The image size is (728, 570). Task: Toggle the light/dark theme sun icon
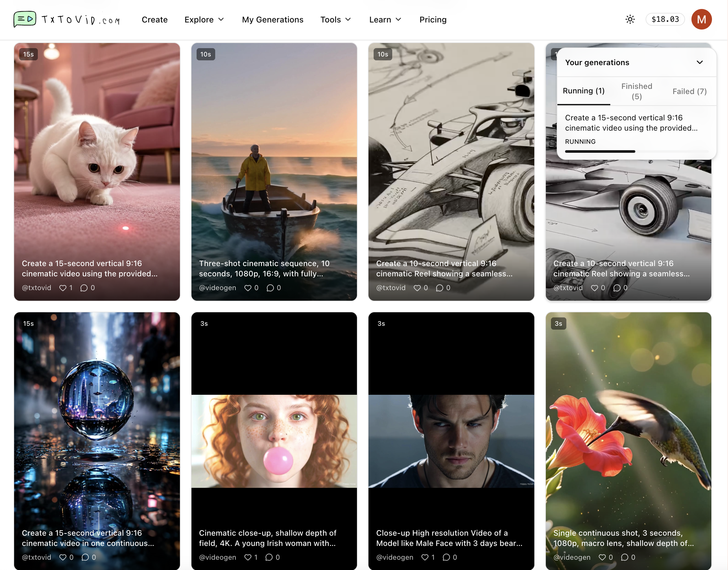pyautogui.click(x=630, y=19)
